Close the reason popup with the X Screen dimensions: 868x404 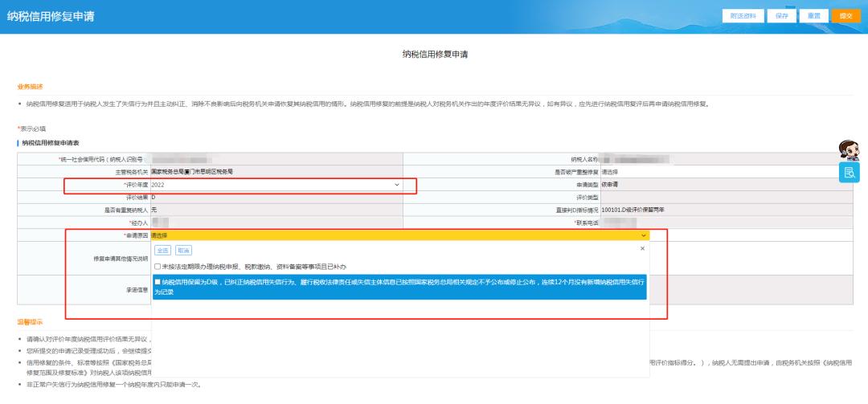point(642,249)
